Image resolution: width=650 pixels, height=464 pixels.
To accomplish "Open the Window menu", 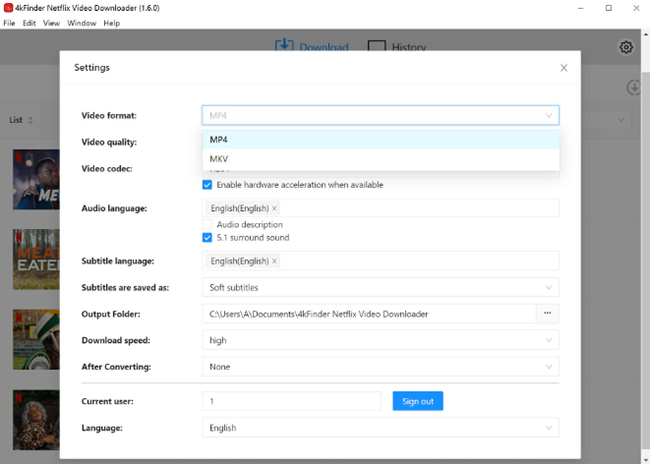I will pos(82,23).
